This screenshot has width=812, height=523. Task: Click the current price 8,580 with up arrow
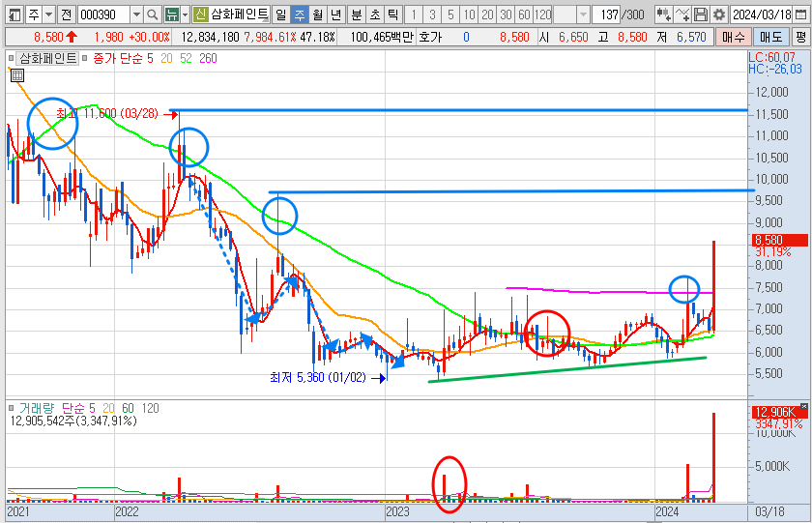pyautogui.click(x=55, y=37)
